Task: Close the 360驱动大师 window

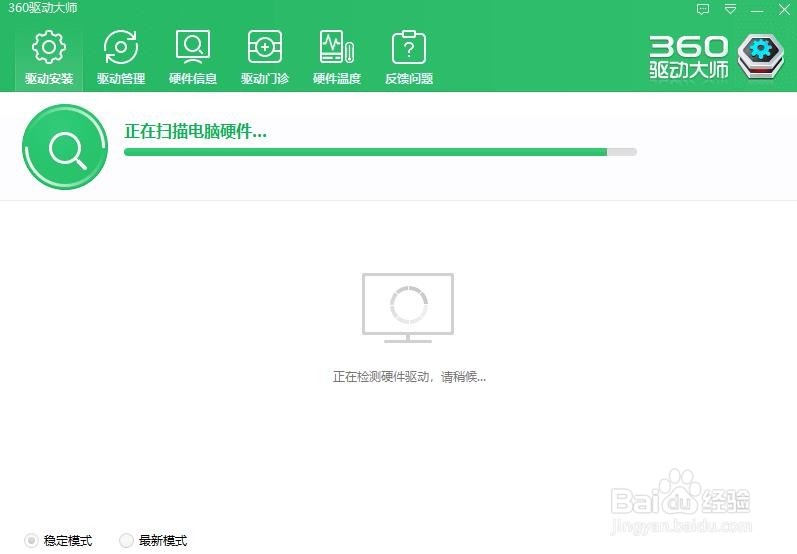Action: [784, 9]
